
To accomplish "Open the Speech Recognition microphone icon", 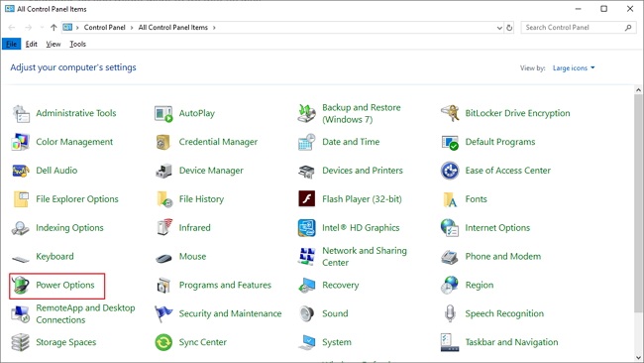I will point(450,314).
